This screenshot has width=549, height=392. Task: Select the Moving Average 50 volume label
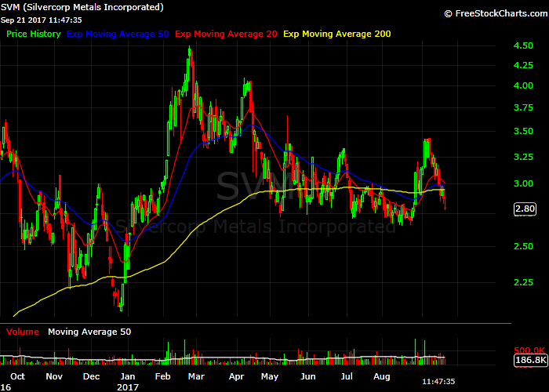click(89, 332)
